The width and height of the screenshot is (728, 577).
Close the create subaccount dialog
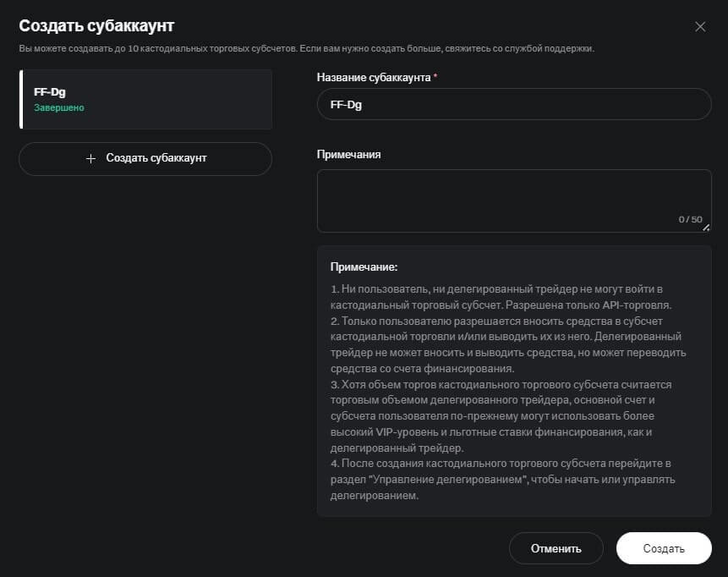(700, 26)
